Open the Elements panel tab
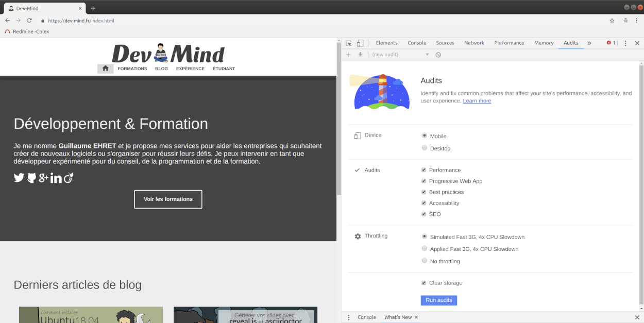 pyautogui.click(x=386, y=43)
